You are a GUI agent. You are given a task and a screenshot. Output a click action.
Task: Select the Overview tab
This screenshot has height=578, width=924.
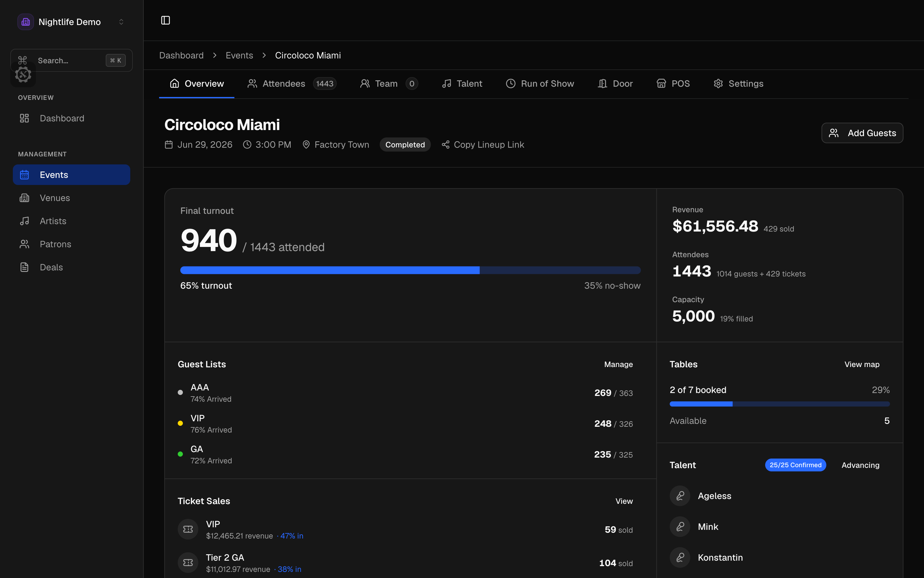(x=197, y=84)
